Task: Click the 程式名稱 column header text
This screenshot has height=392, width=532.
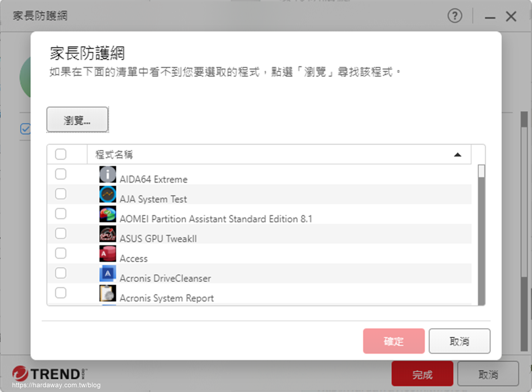Action: (114, 155)
